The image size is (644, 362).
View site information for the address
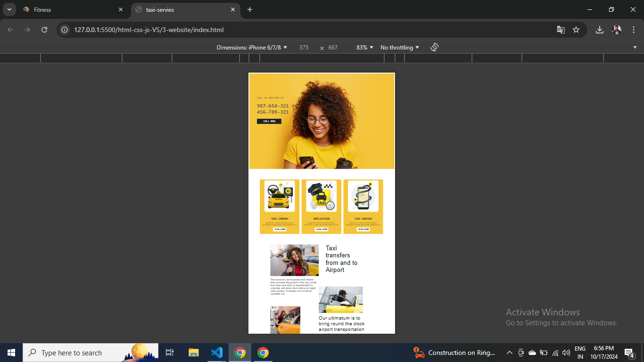click(x=65, y=30)
